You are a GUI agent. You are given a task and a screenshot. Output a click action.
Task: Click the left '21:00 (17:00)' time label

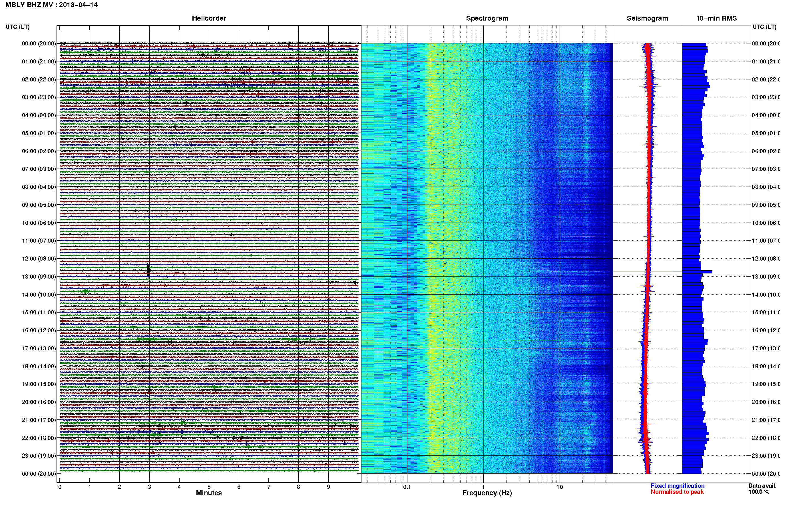click(39, 420)
